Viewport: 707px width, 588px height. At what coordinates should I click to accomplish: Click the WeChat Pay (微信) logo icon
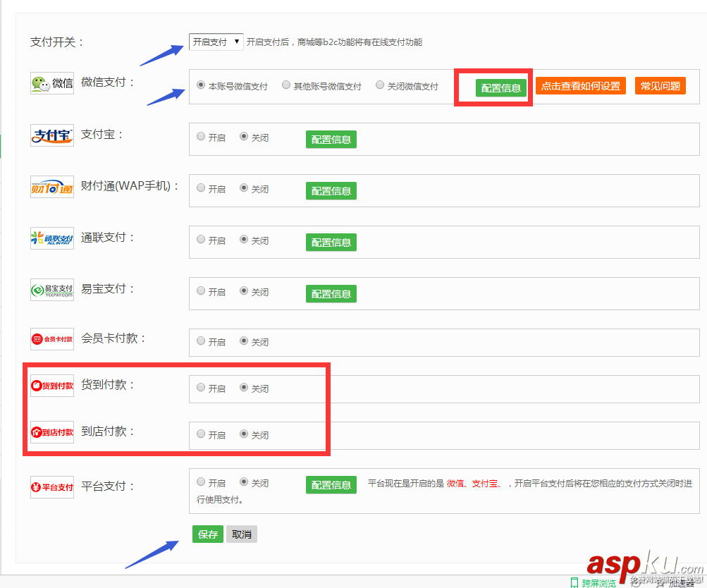tap(51, 82)
